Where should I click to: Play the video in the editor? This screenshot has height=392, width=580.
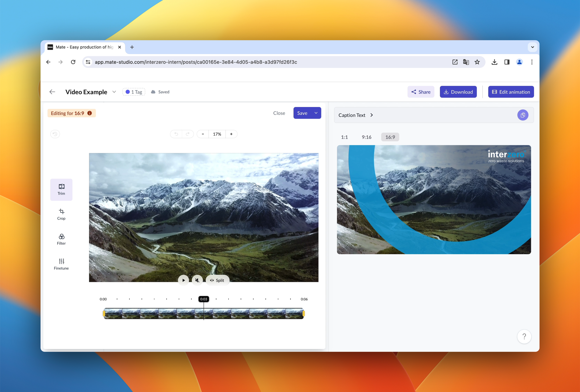[183, 280]
